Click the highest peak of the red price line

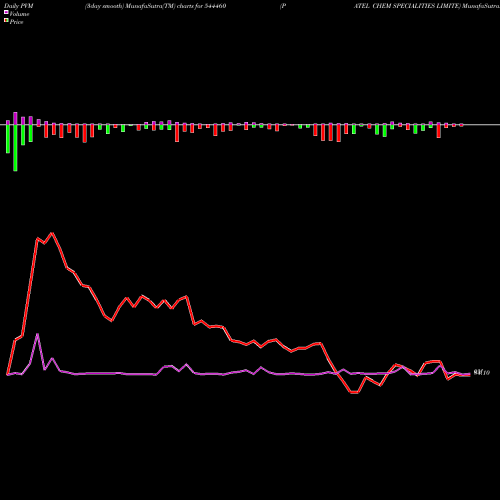click(x=52, y=233)
